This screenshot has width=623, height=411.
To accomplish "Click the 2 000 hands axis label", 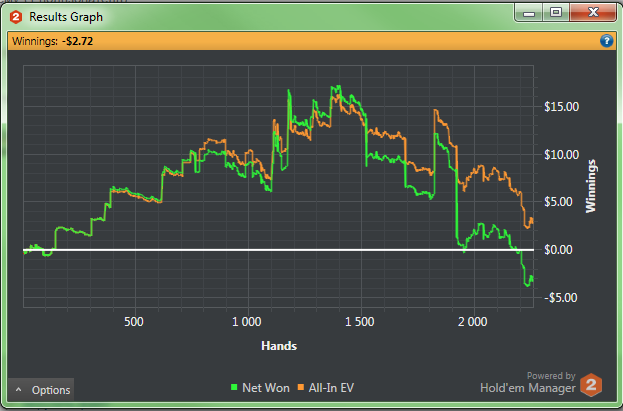I will (x=472, y=322).
